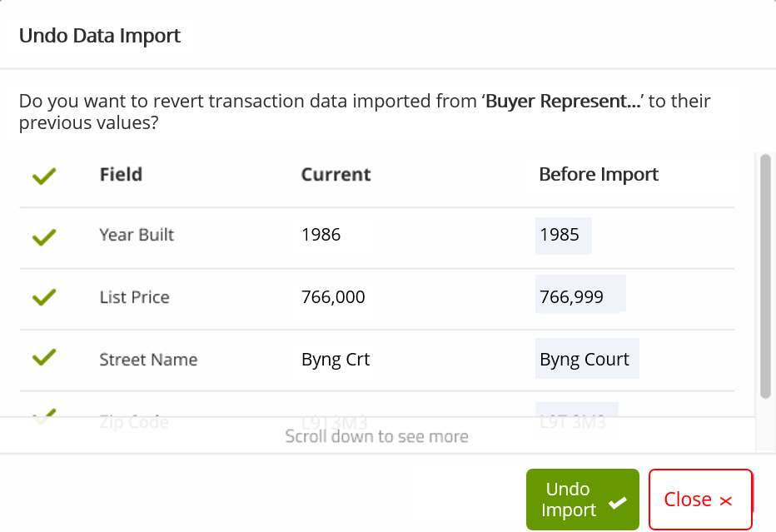
Task: Click the Before Import column header
Action: (x=598, y=174)
